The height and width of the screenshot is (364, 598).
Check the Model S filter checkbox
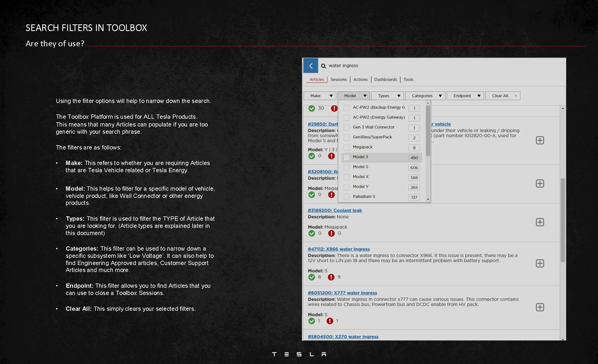pyautogui.click(x=347, y=167)
